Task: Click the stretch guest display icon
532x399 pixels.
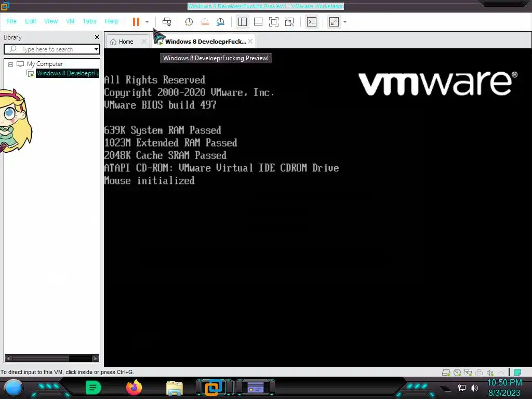Action: point(334,22)
